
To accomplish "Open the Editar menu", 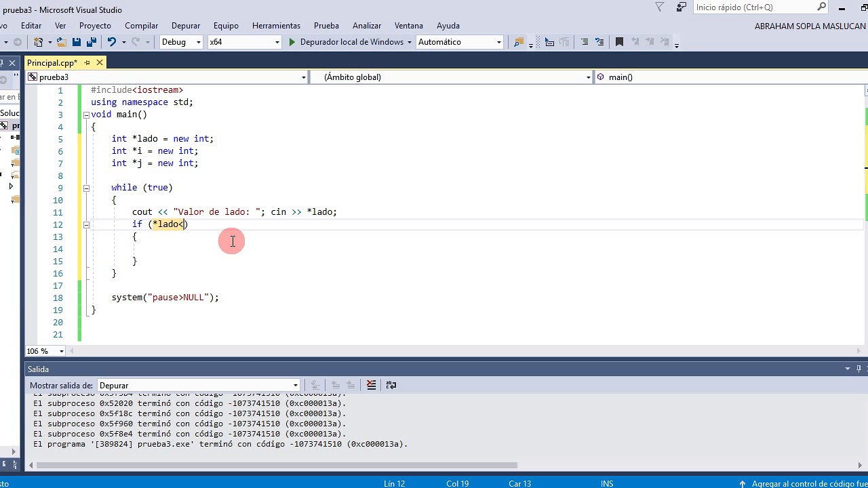I will pos(31,26).
